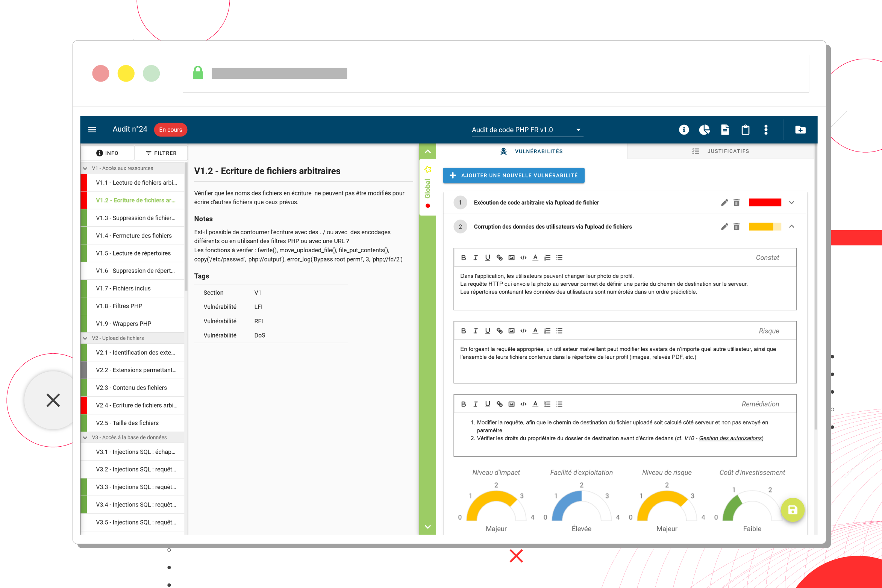The height and width of the screenshot is (588, 882).
Task: Expand vulnerability 1 details chevron
Action: click(x=791, y=203)
